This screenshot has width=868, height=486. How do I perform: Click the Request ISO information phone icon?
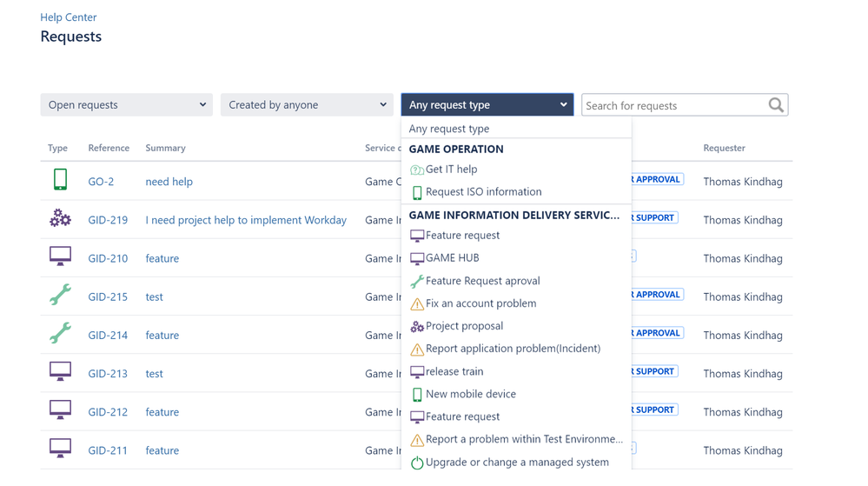coord(417,193)
